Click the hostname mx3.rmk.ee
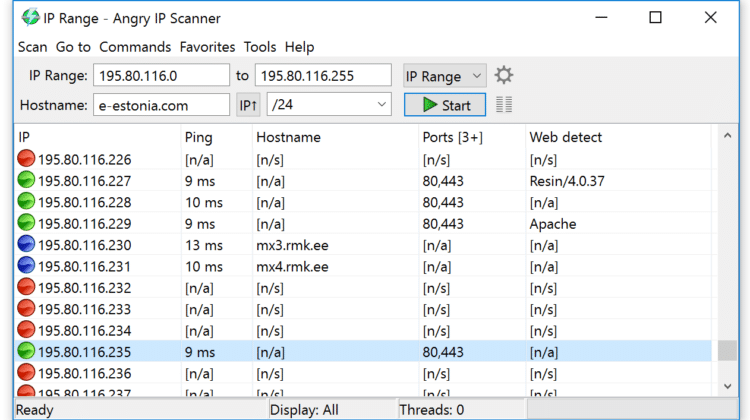The image size is (750, 420). pos(292,245)
